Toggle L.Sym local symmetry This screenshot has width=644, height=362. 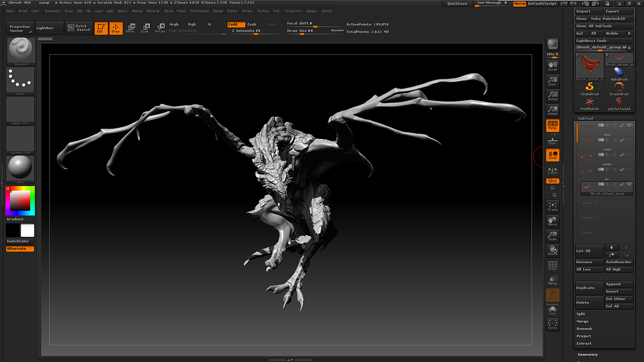coord(552,170)
